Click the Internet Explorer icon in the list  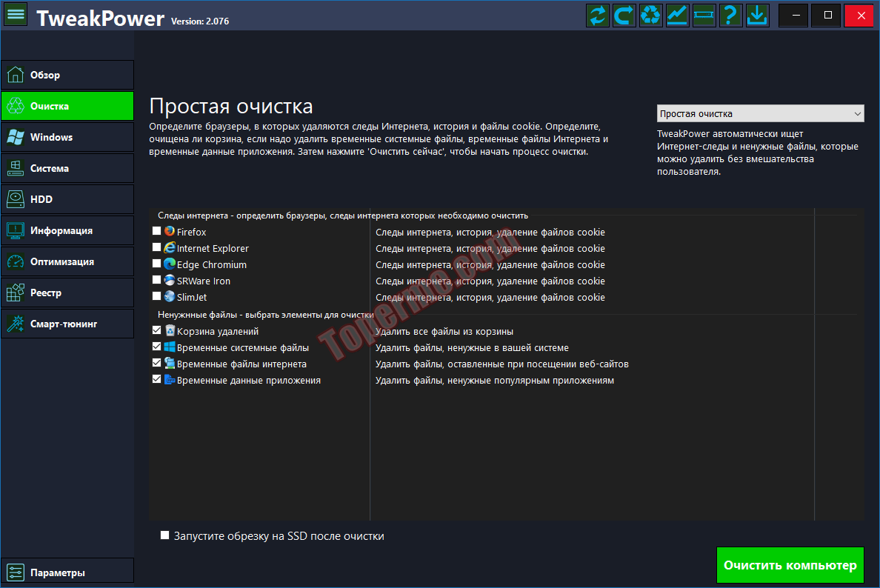tap(170, 247)
